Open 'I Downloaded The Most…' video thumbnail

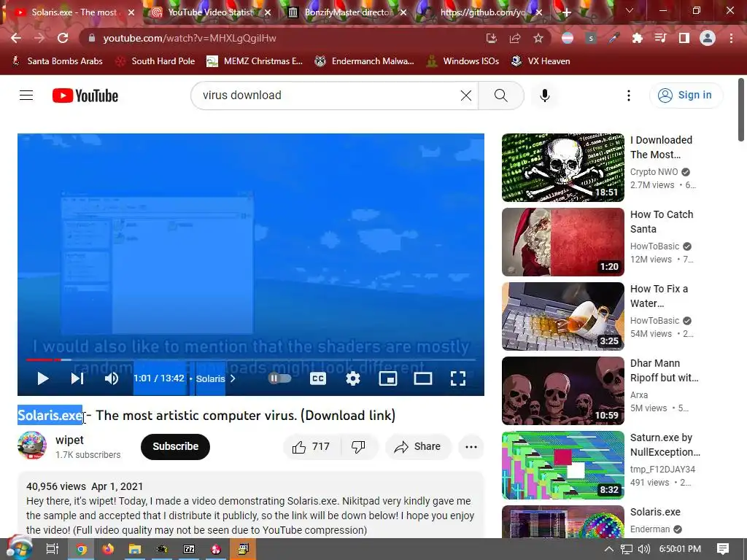[x=563, y=168]
